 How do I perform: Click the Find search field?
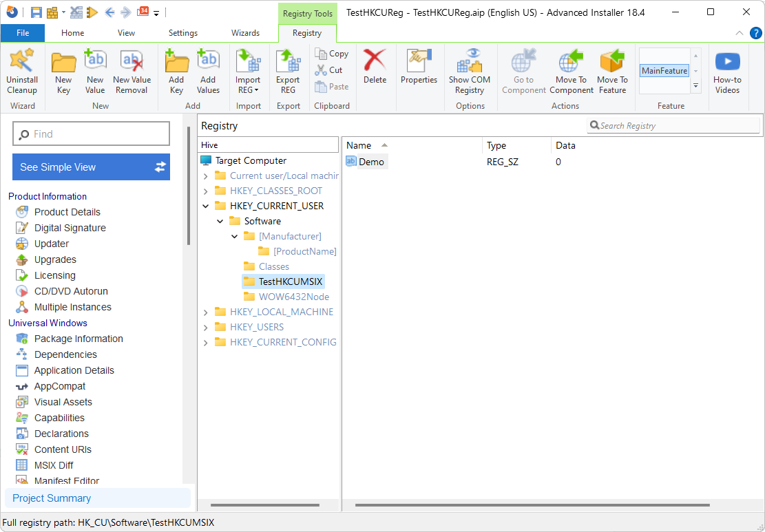[91, 134]
